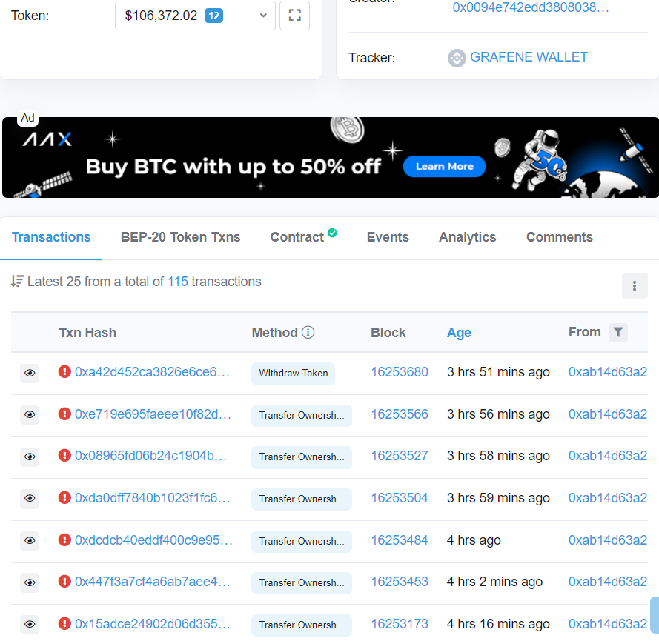Click the AAX logo in the ad banner
This screenshot has height=644, width=659.
(47, 139)
